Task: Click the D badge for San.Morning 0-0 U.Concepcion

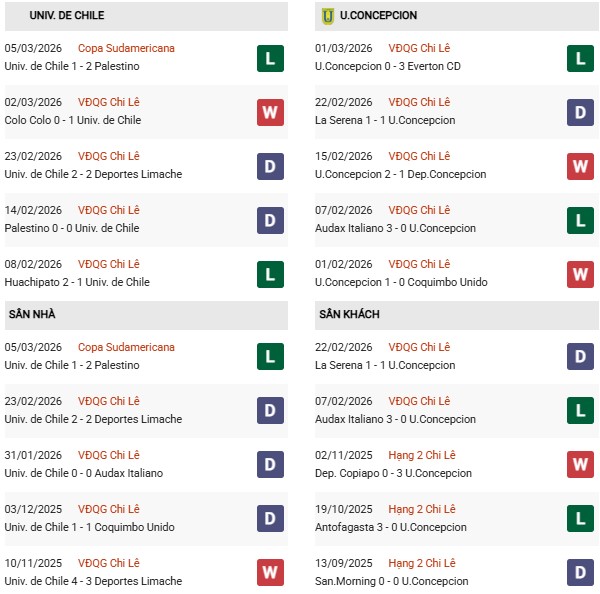Action: 580,573
